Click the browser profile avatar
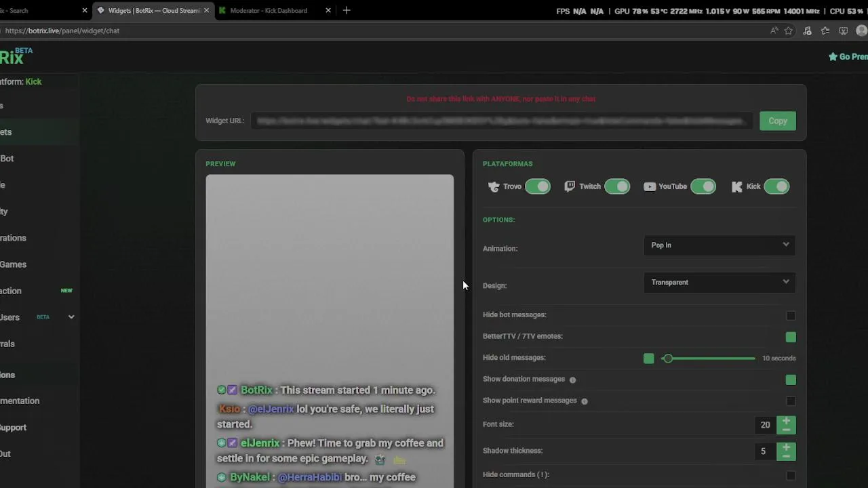This screenshot has width=868, height=488. (x=862, y=30)
